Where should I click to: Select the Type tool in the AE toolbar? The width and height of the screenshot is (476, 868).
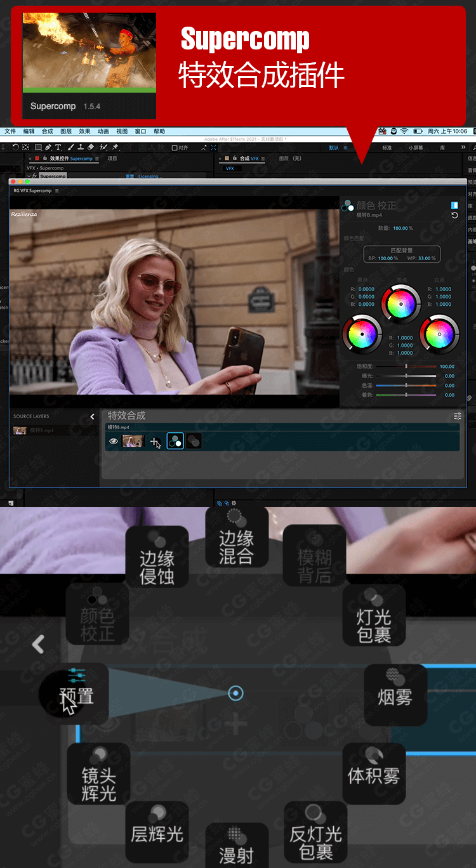tap(58, 148)
